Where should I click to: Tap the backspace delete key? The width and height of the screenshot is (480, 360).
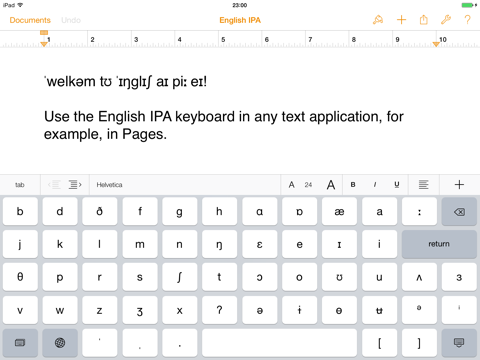click(459, 212)
